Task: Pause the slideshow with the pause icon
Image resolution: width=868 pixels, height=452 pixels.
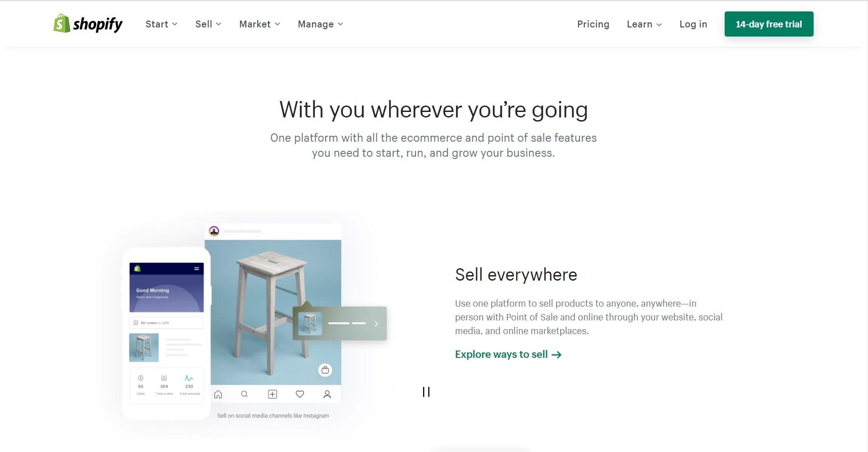Action: click(x=426, y=392)
